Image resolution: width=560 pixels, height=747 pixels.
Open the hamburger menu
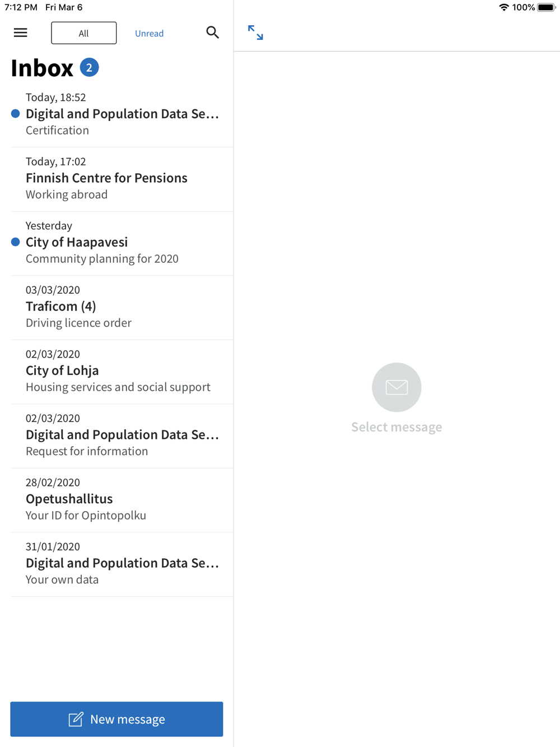pos(21,33)
